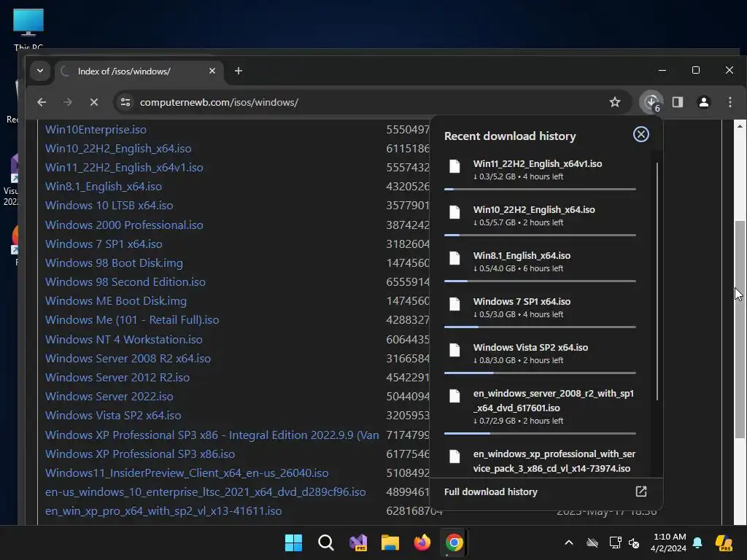
Task: Select Win10_22H2_English_x64.iso download entry name
Action: click(x=534, y=209)
